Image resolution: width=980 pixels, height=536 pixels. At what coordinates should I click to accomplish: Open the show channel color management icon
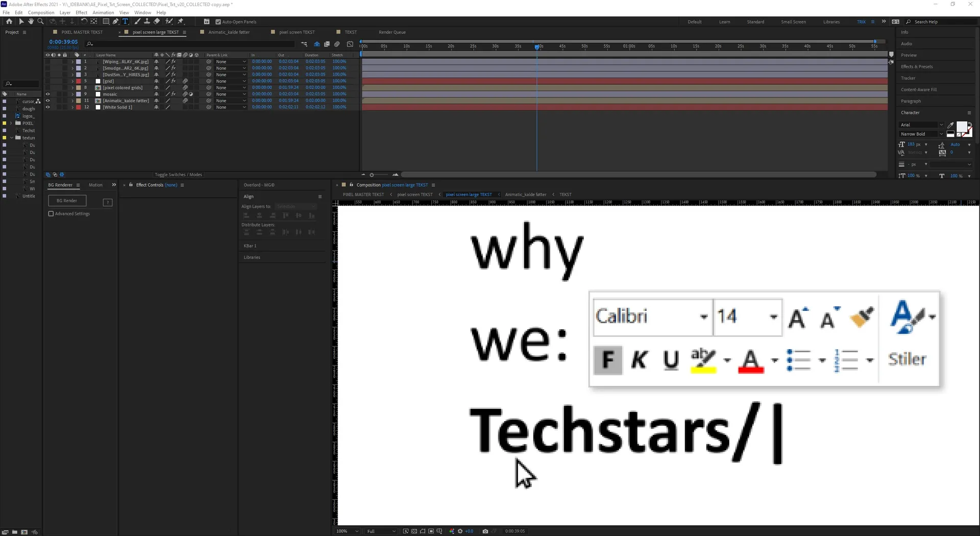point(452,531)
